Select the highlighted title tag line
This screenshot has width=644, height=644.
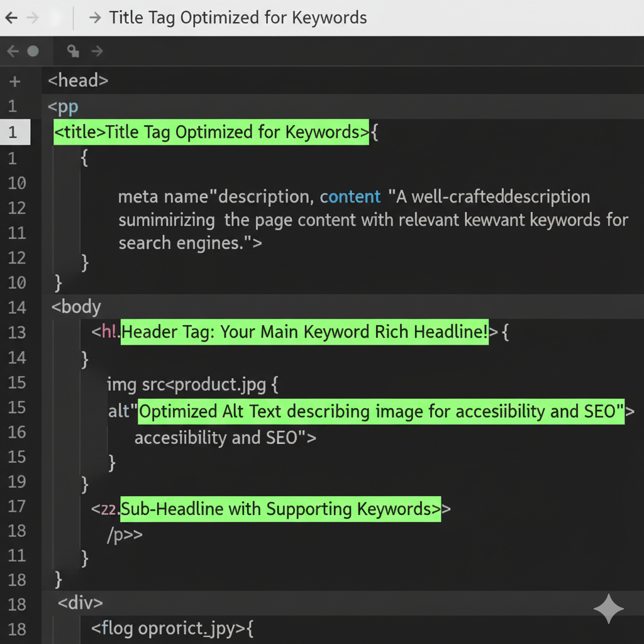(x=211, y=133)
